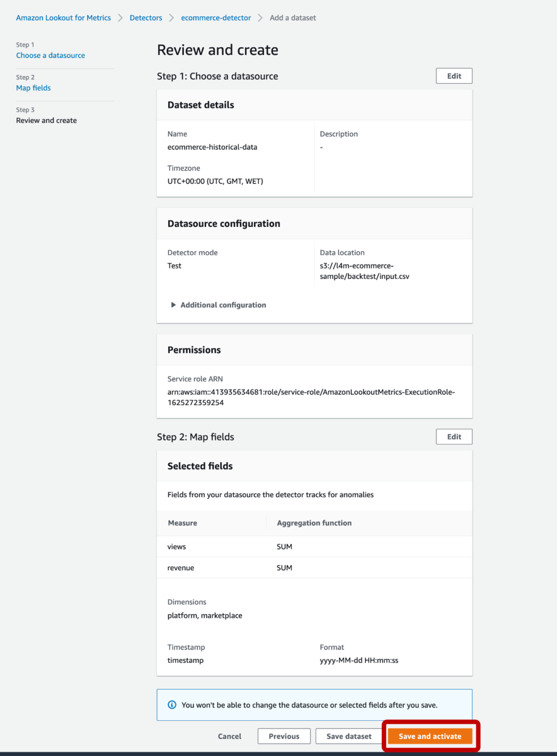Edit Step 1 Choose a datasource section
The width and height of the screenshot is (557, 756).
[x=454, y=76]
